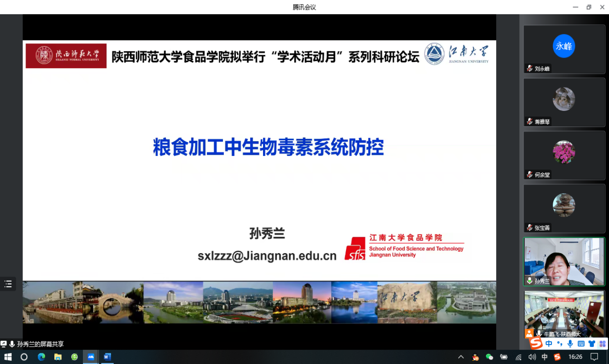This screenshot has height=364, width=609.
Task: Click active mic icon next to 孙秀兰
Action: tap(530, 281)
